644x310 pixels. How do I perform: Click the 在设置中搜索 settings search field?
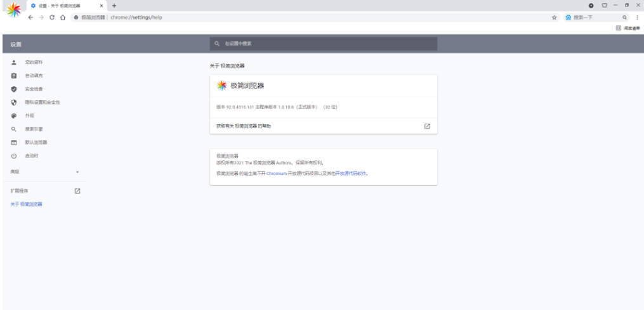click(x=323, y=44)
